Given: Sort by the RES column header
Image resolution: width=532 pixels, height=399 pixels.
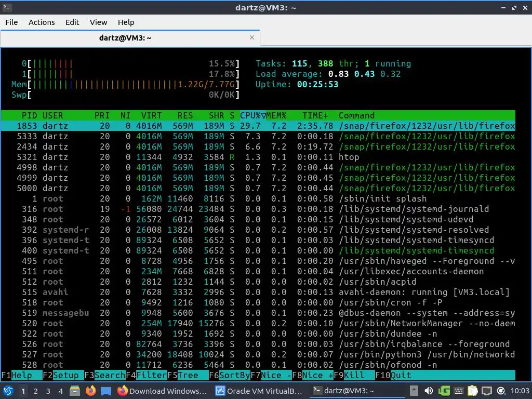Looking at the screenshot, I should 185,115.
